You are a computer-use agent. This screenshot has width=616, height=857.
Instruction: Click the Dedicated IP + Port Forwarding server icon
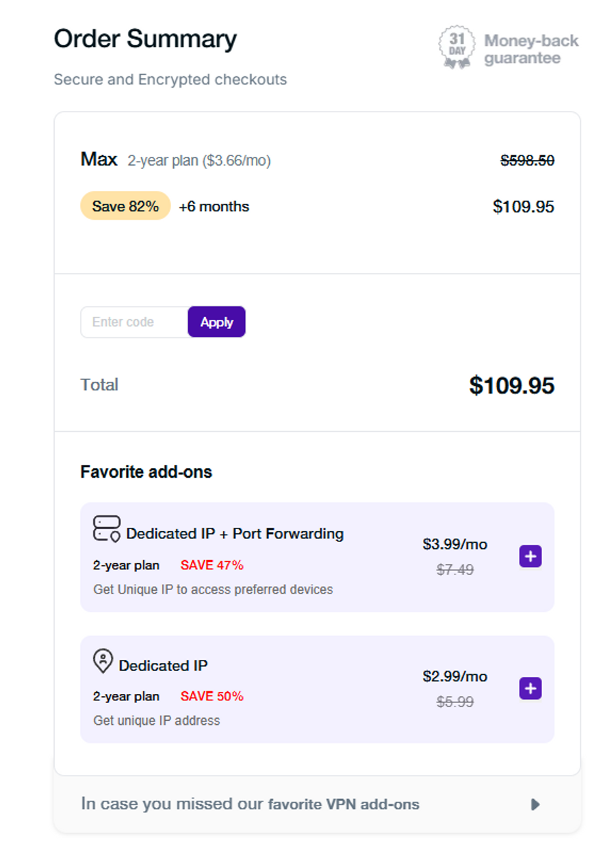106,529
